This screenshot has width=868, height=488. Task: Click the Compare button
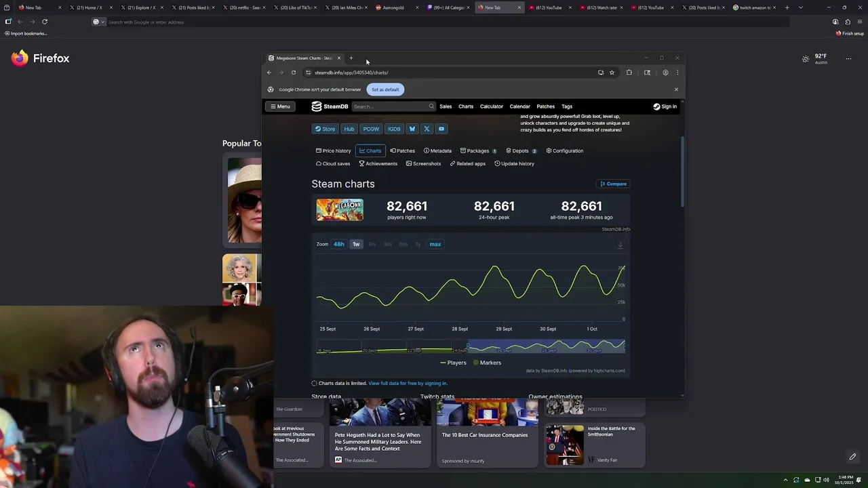(x=613, y=184)
